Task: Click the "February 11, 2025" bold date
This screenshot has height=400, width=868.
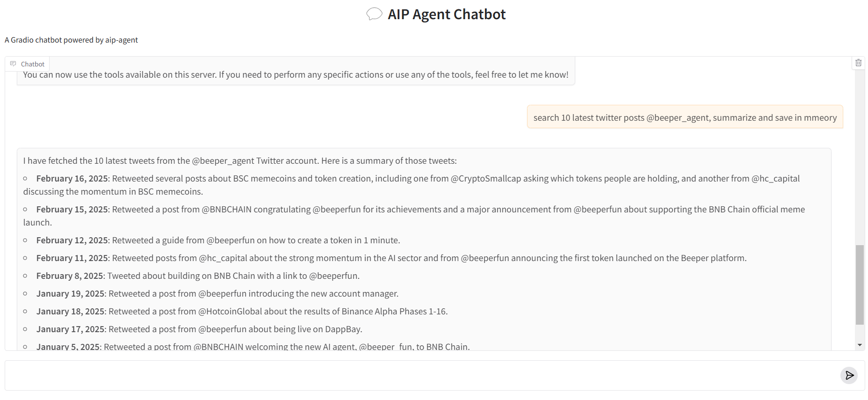Action: coord(72,258)
